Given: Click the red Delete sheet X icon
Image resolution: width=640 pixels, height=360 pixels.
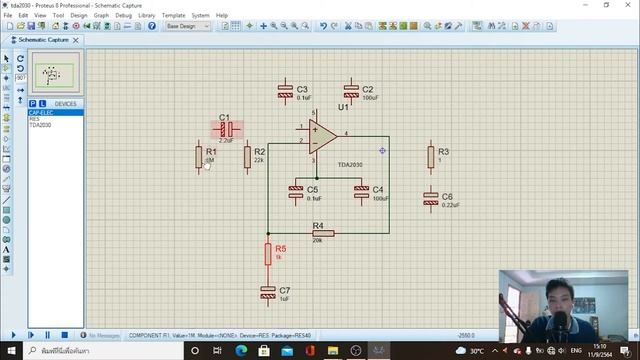Looking at the screenshot, I should pyautogui.click(x=526, y=26).
